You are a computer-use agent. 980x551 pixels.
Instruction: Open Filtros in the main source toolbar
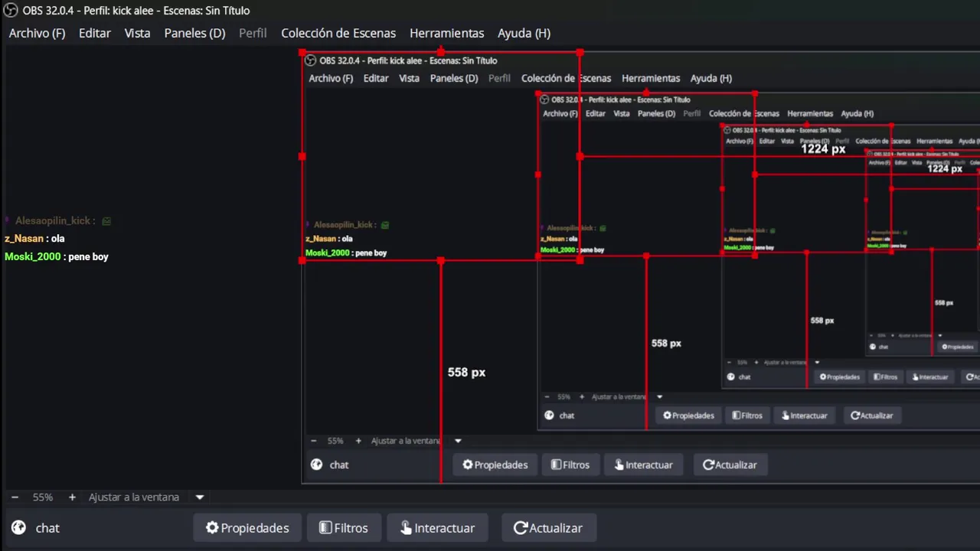pos(344,528)
